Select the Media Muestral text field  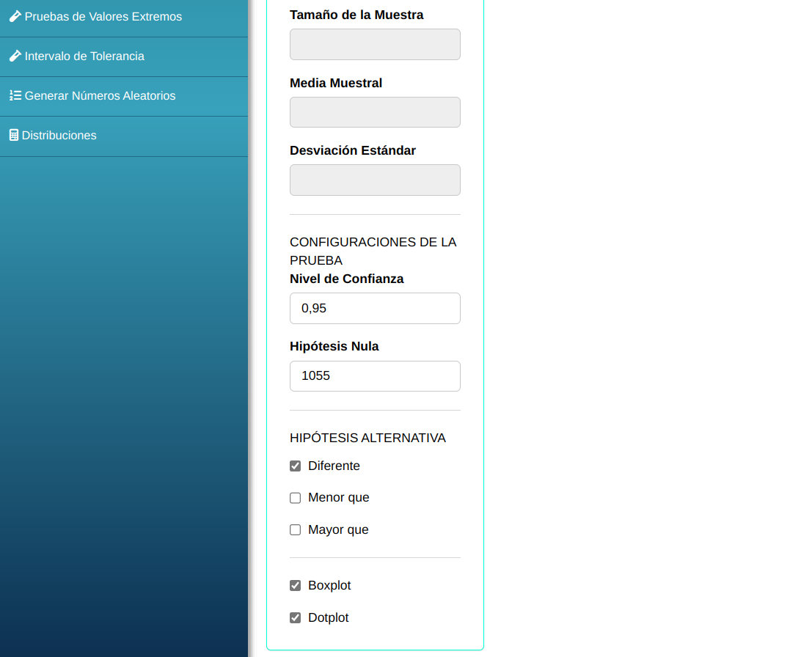pos(375,112)
